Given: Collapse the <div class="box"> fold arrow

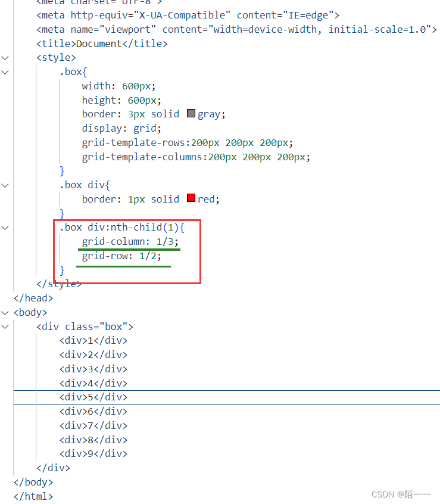Looking at the screenshot, I should pyautogui.click(x=5, y=326).
